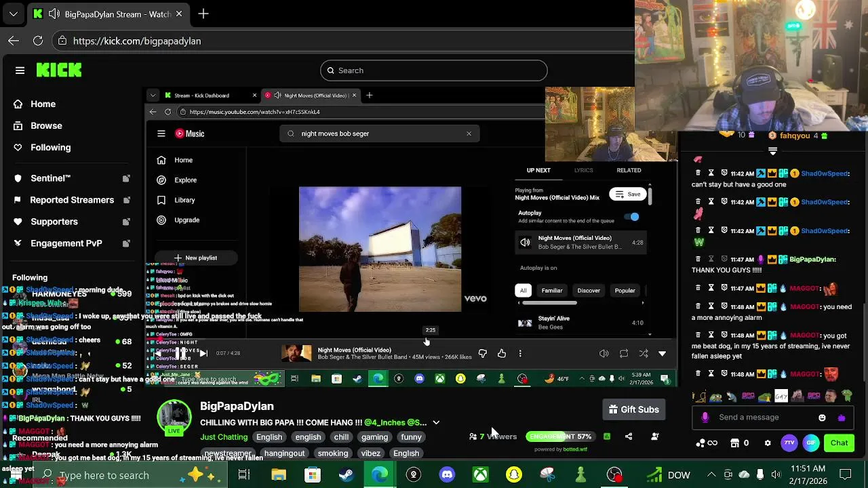This screenshot has width=868, height=488.
Task: Open Following in Kick sidebar
Action: (x=50, y=147)
